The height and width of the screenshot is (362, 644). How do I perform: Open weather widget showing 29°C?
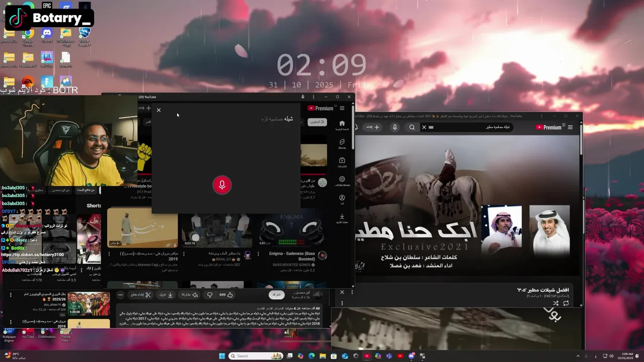(14, 356)
